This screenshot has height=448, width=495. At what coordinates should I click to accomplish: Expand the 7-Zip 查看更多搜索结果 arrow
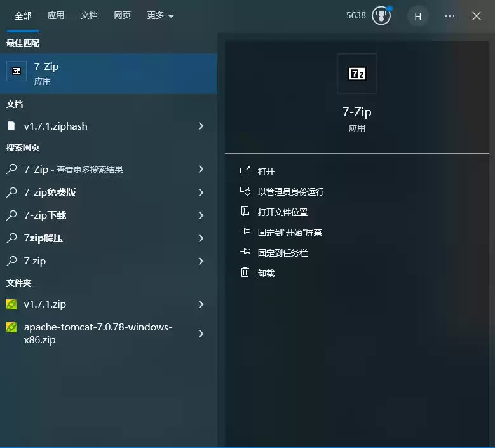pyautogui.click(x=201, y=169)
